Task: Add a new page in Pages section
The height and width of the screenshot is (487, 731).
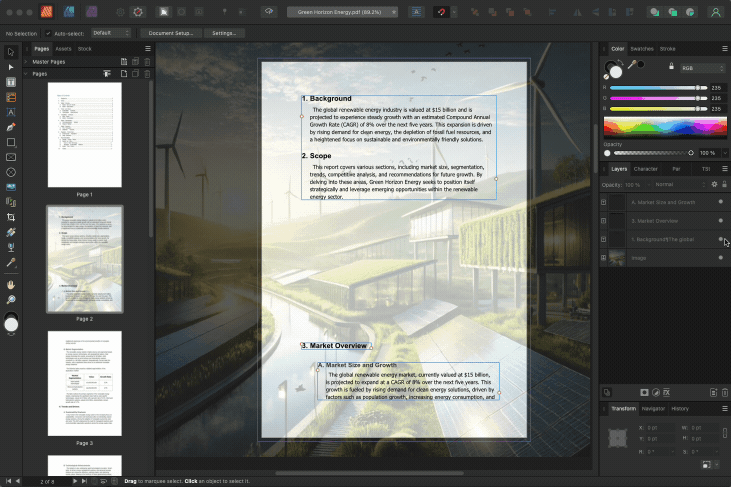Action: click(x=124, y=74)
